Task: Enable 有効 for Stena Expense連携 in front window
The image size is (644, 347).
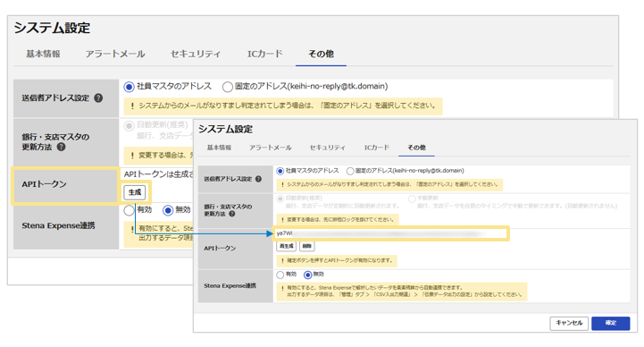Action: click(x=280, y=275)
